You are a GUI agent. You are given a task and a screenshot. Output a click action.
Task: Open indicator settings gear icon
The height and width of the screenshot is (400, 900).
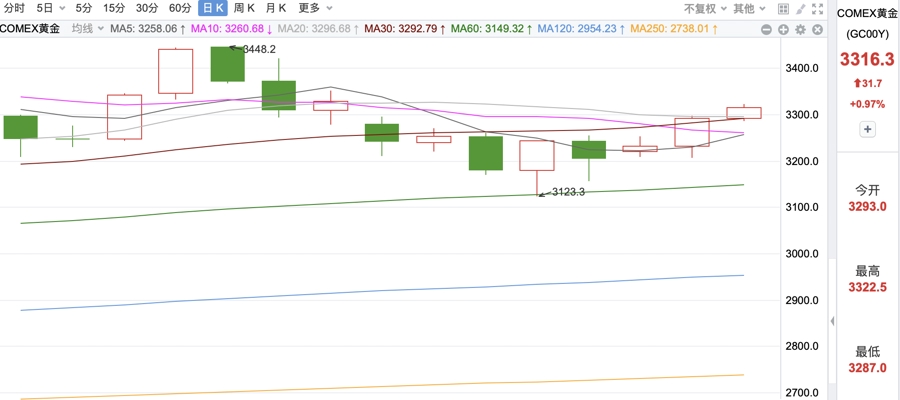800,29
